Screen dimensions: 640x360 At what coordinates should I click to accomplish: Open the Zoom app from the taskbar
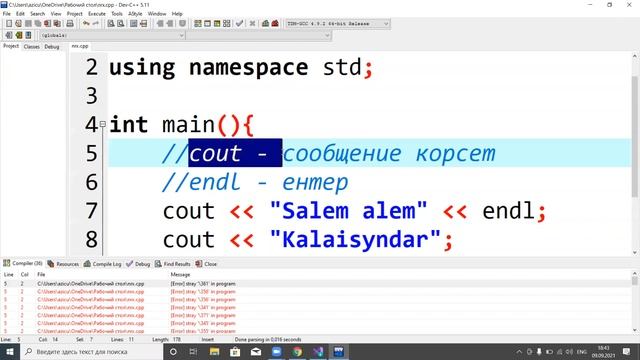(277, 351)
